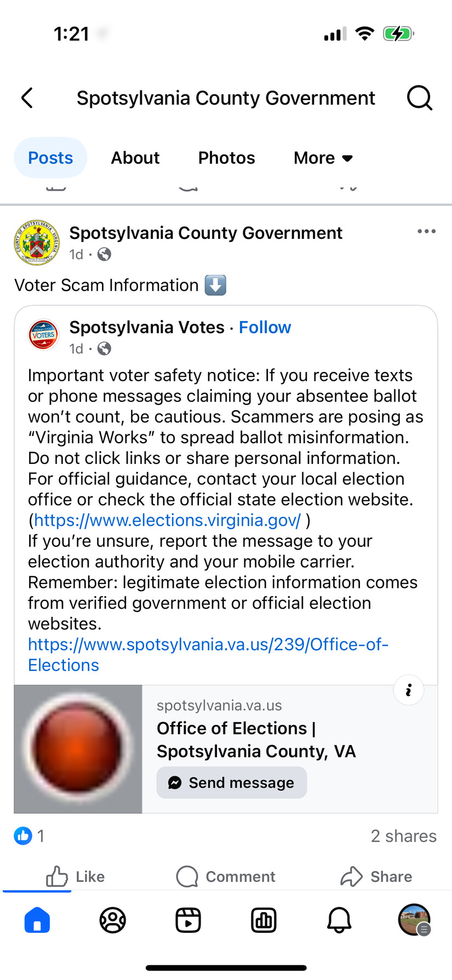Switch to the About tab
452x980 pixels.
tap(135, 158)
